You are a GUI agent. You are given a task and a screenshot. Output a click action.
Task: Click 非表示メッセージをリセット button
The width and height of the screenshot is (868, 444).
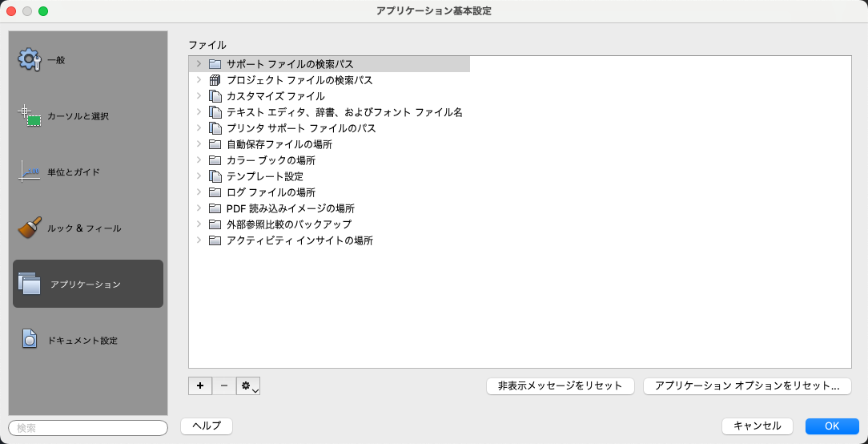(561, 385)
